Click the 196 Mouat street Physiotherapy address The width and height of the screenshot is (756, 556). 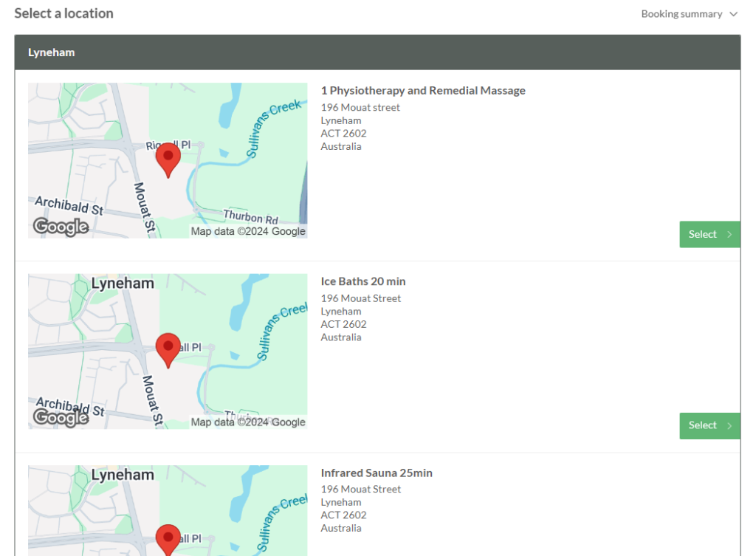[360, 108]
